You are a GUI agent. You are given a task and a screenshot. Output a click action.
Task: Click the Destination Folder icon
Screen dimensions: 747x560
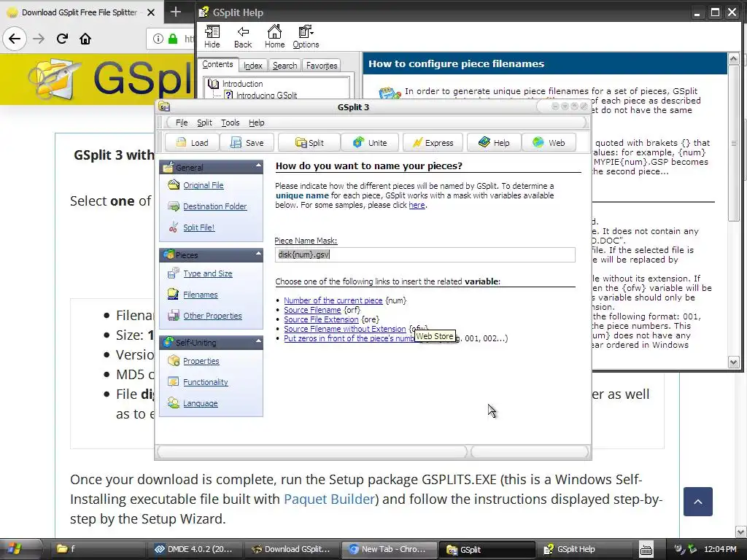click(x=174, y=206)
